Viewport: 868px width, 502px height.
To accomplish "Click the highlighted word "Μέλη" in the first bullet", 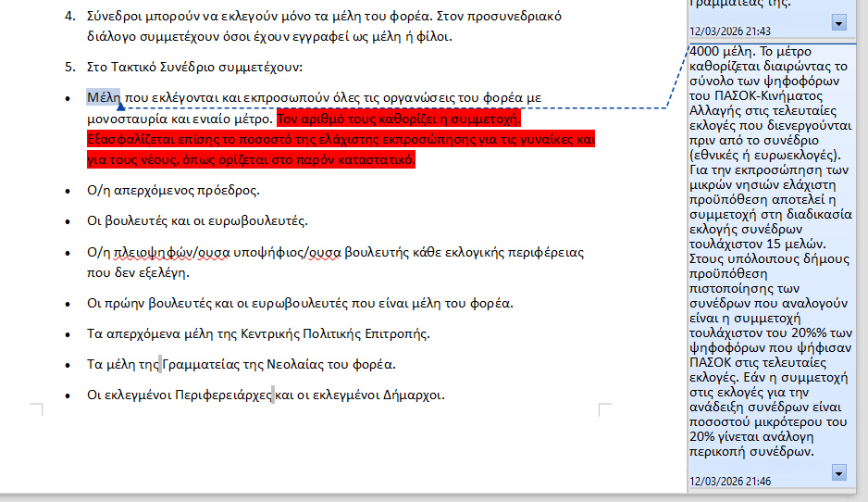I will (x=104, y=97).
